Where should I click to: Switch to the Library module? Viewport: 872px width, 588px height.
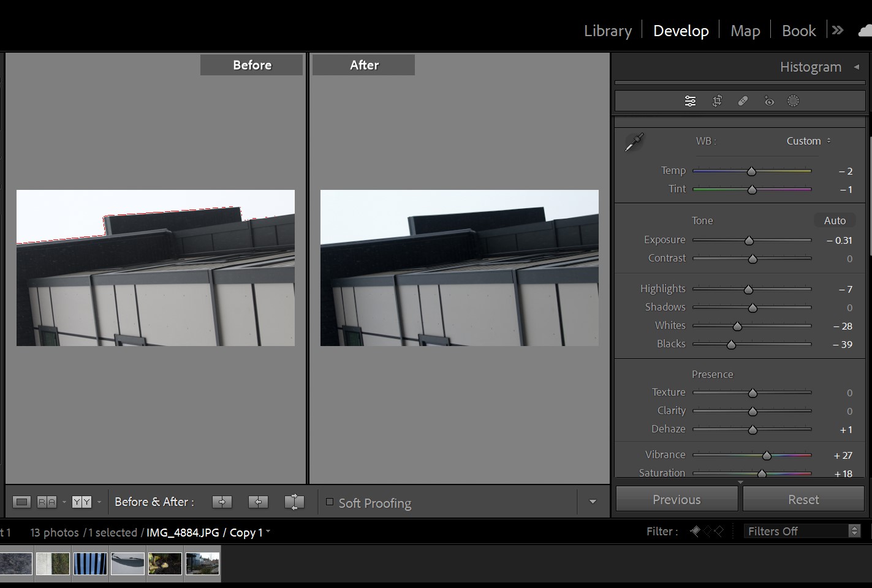(607, 31)
